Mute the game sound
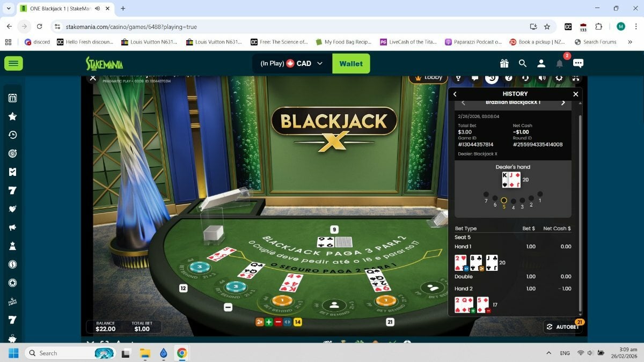Image resolution: width=644 pixels, height=362 pixels. point(542,78)
